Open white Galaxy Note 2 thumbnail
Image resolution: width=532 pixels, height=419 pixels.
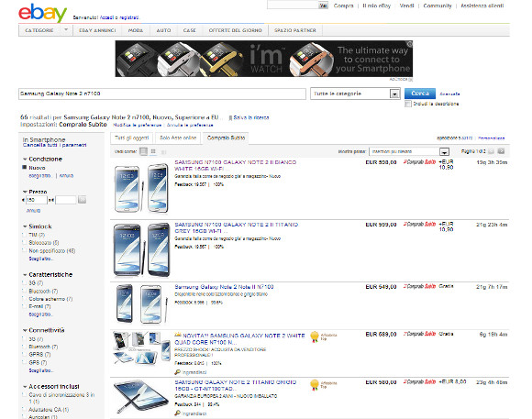[140, 188]
